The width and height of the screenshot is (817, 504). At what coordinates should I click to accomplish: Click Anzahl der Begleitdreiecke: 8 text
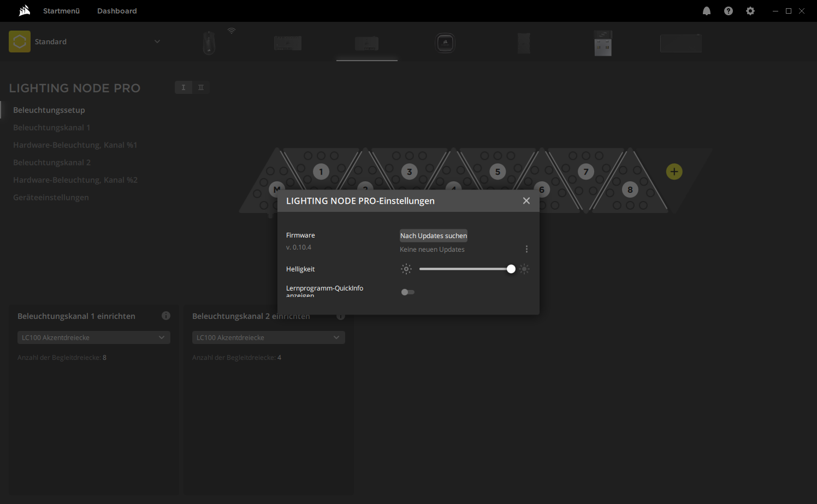62,358
